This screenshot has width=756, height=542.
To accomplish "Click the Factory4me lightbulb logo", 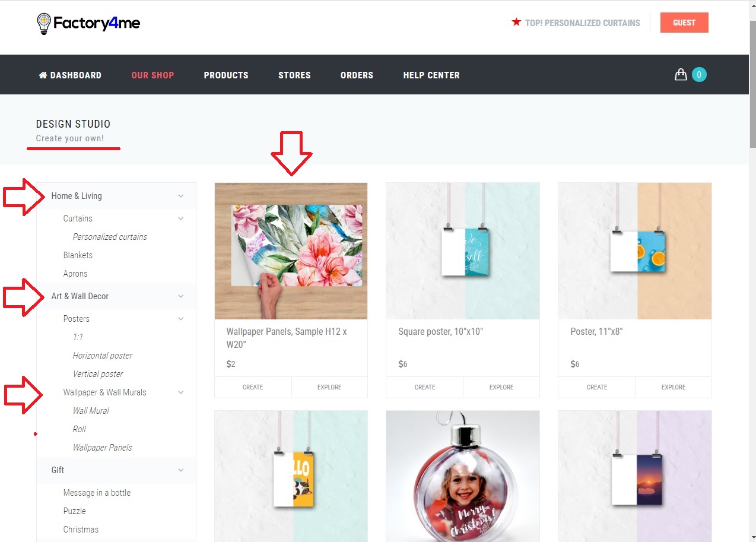I will (x=88, y=23).
